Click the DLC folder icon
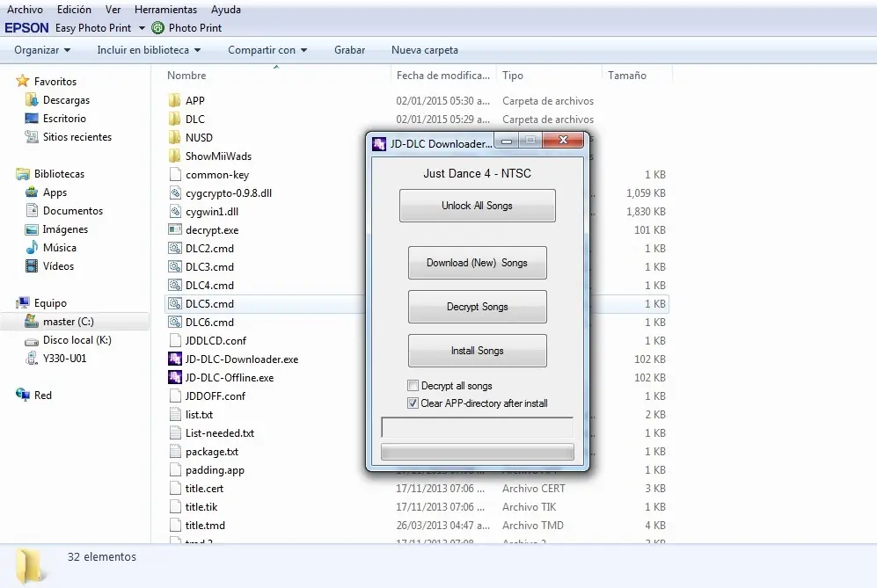The image size is (877, 588). [x=174, y=119]
